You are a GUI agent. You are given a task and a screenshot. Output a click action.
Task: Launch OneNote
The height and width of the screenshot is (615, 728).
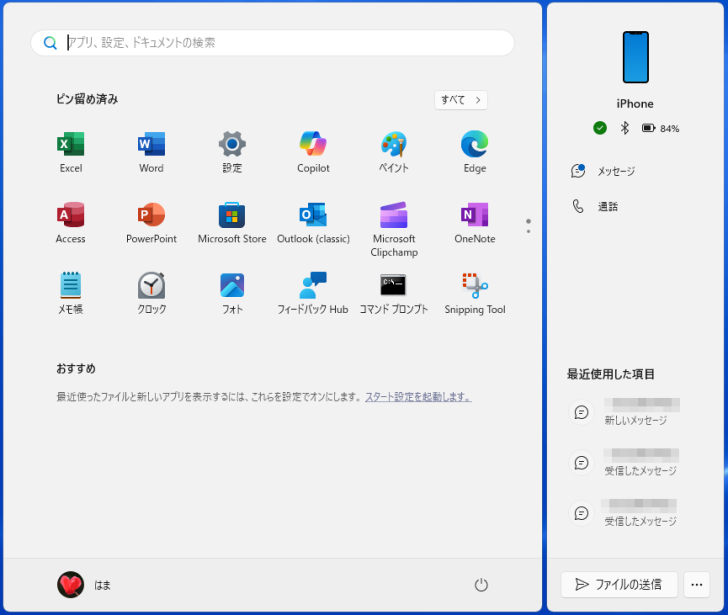tap(474, 223)
